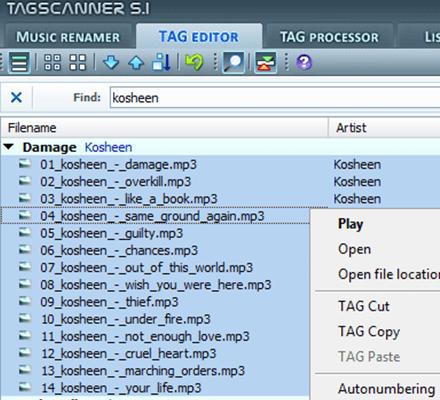Switch to the Tag Processor tab
Image resolution: width=440 pixels, height=400 pixels.
coord(329,37)
